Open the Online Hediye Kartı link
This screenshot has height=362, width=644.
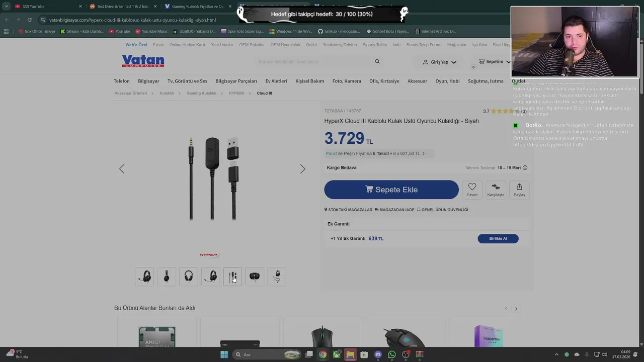[187, 45]
